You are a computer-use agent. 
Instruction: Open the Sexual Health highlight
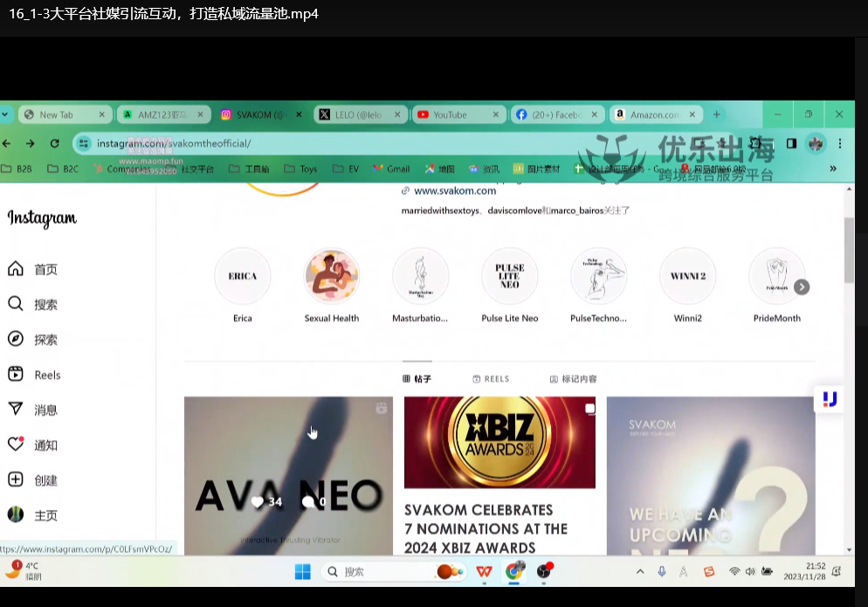[x=332, y=276]
